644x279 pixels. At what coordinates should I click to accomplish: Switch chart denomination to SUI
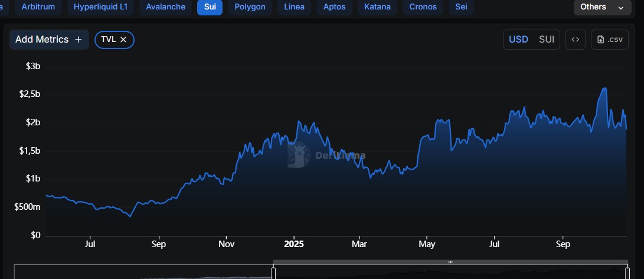pyautogui.click(x=547, y=40)
